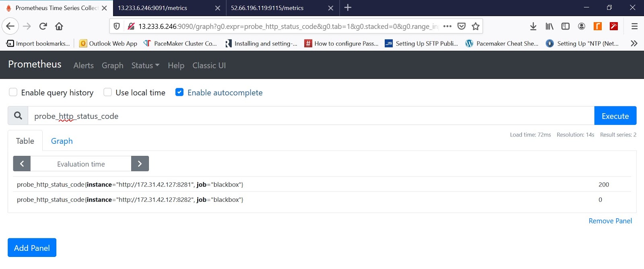Expand the Status dropdown menu
644x269 pixels.
click(145, 65)
